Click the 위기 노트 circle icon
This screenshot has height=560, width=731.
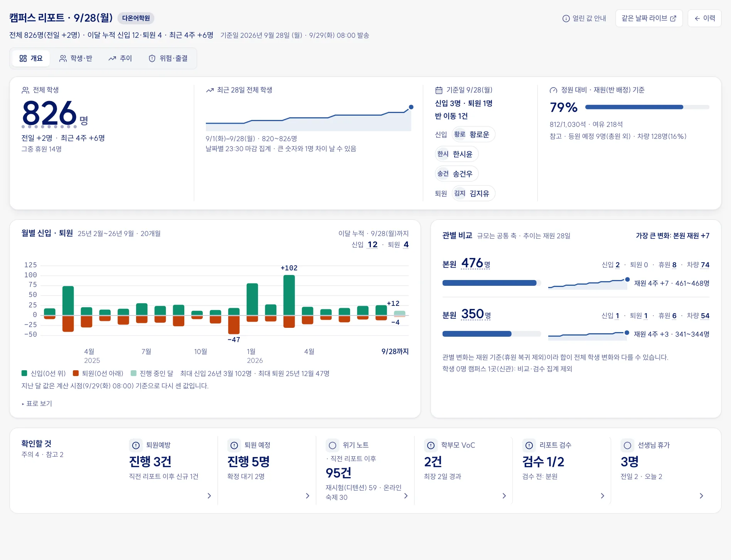[332, 445]
